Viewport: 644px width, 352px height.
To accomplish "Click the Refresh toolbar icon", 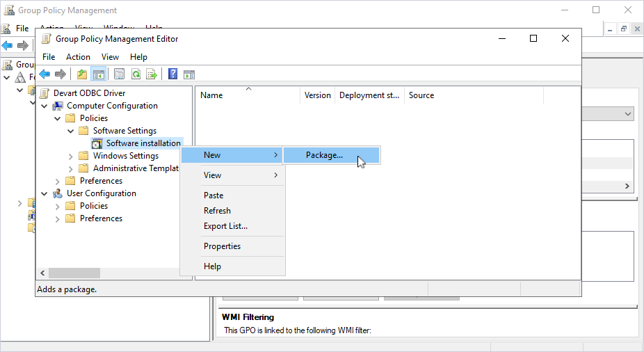I will point(136,74).
